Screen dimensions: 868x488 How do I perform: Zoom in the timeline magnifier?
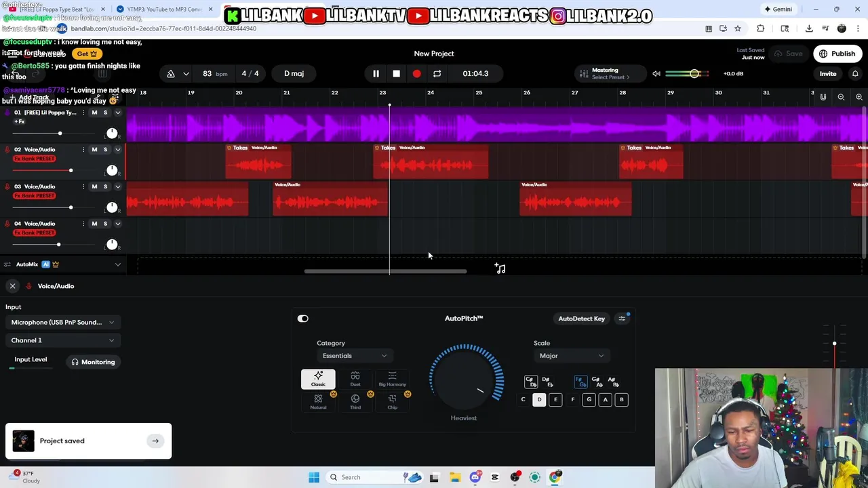(x=859, y=98)
